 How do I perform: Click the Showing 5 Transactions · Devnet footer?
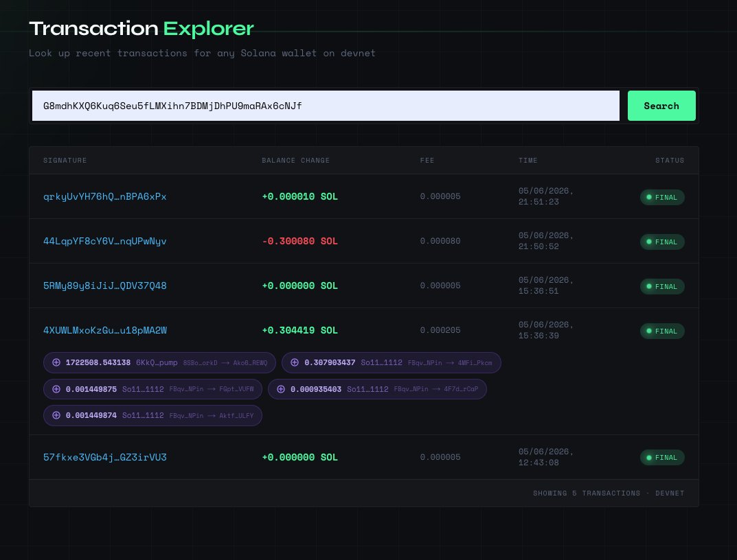(609, 493)
